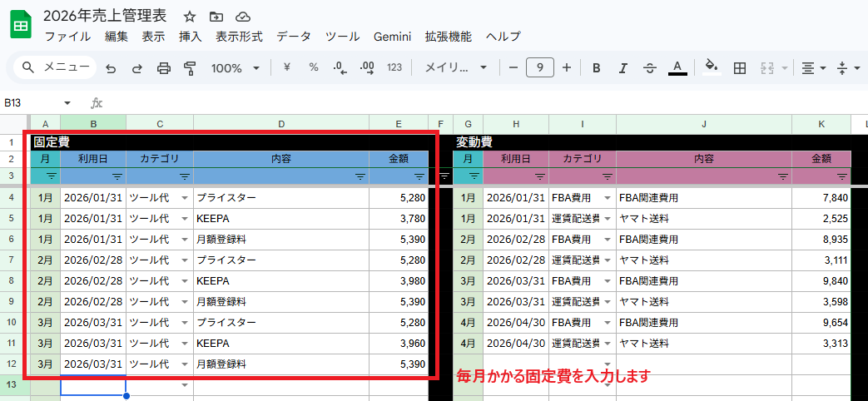This screenshot has height=401, width=868.
Task: Open the 拡張機能 menu
Action: pos(448,37)
